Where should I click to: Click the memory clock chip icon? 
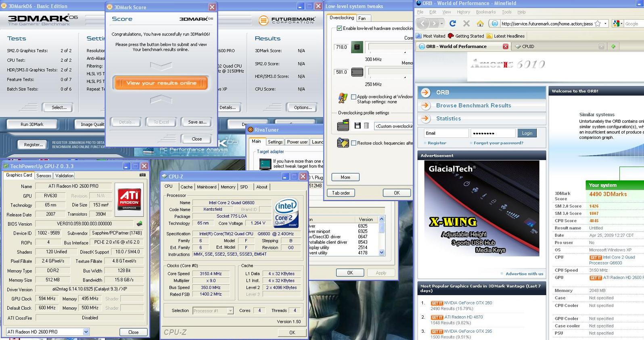pyautogui.click(x=357, y=72)
